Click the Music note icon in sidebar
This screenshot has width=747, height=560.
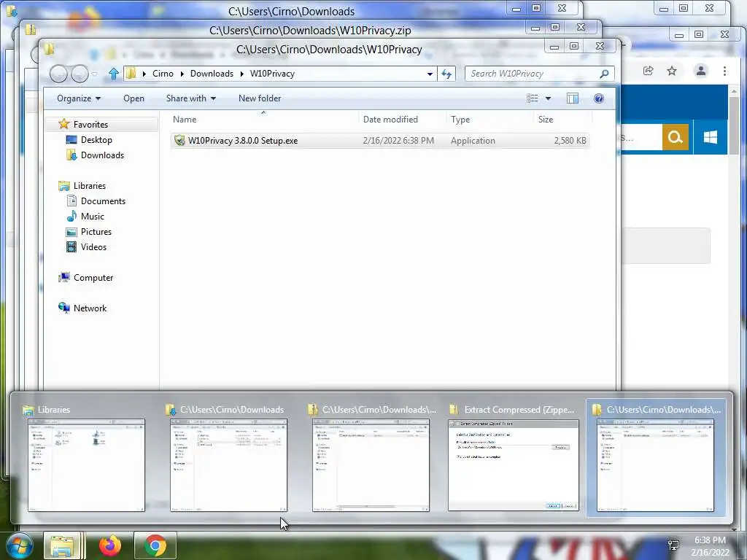click(x=71, y=216)
